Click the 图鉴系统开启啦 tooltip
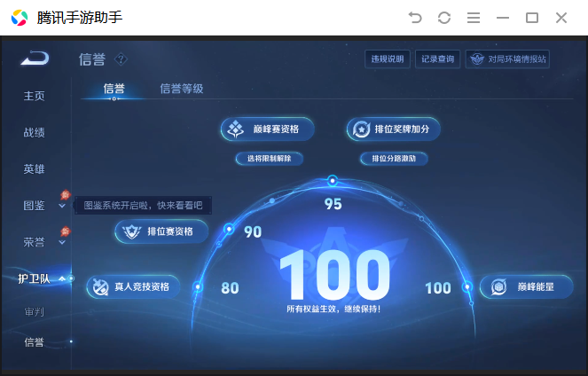The image size is (588, 376). coord(144,206)
